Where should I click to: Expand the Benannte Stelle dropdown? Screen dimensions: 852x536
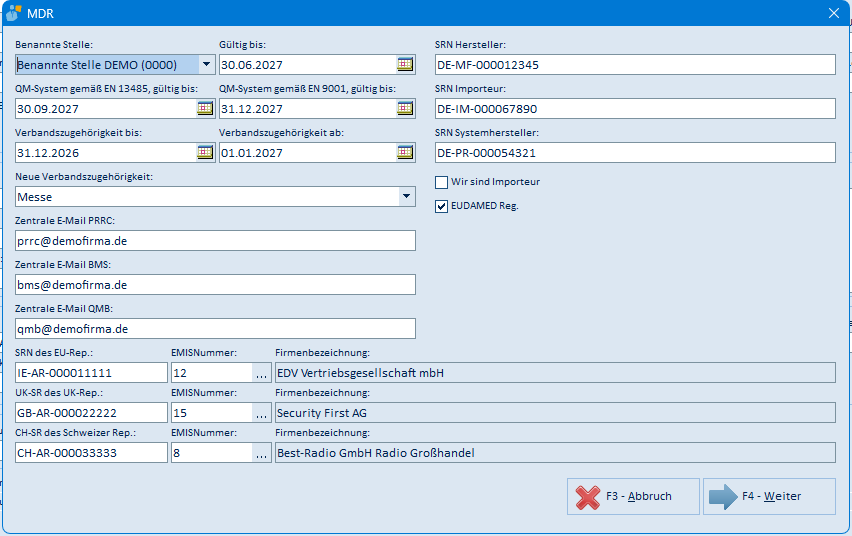pyautogui.click(x=206, y=65)
